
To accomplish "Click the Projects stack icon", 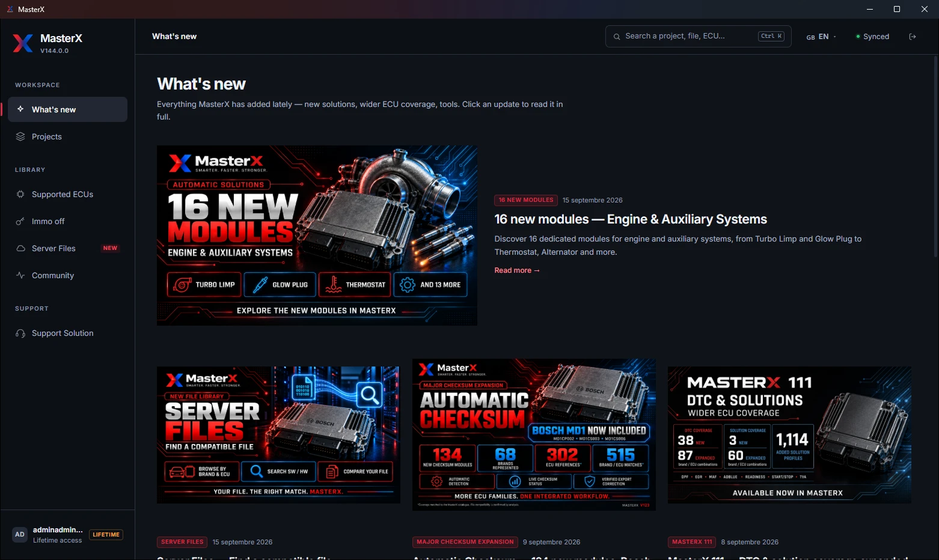I will [20, 136].
